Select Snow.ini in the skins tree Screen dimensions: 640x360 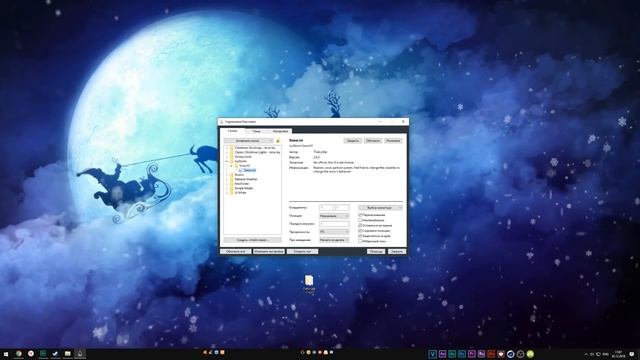click(x=250, y=170)
